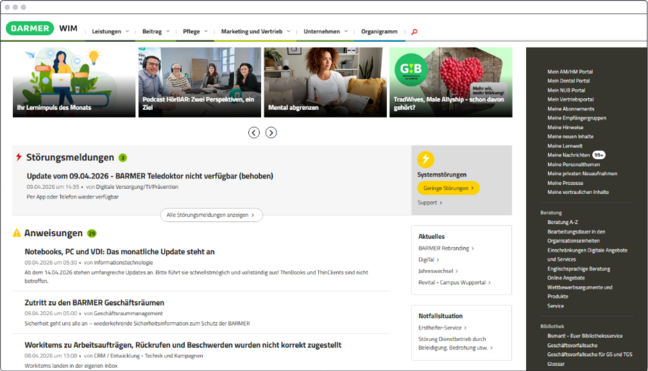Open 'Wettbewerbsargumente und Produkte' link
648x371 pixels.
(x=580, y=292)
